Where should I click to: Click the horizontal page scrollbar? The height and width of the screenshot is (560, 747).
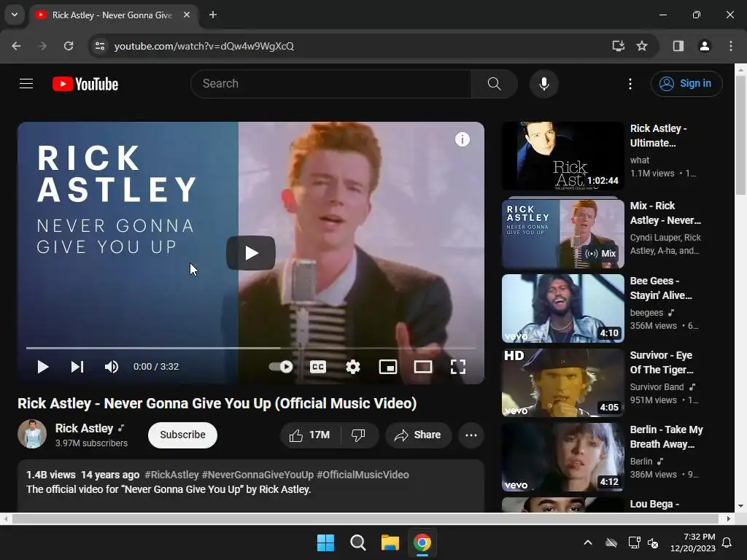365,518
